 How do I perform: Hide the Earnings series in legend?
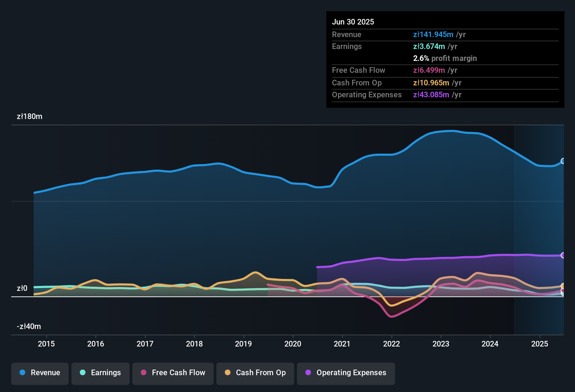101,373
